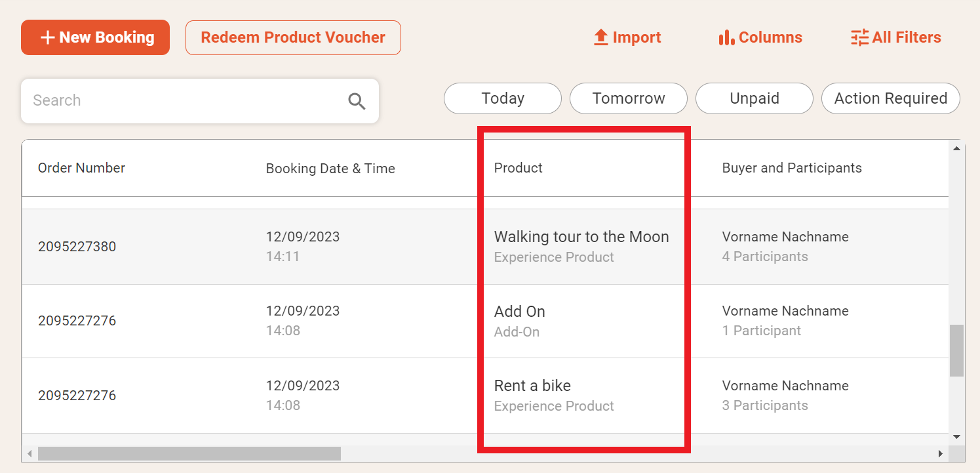Apply the Action Required filter chip
Viewport: 980px width, 473px height.
tap(891, 98)
